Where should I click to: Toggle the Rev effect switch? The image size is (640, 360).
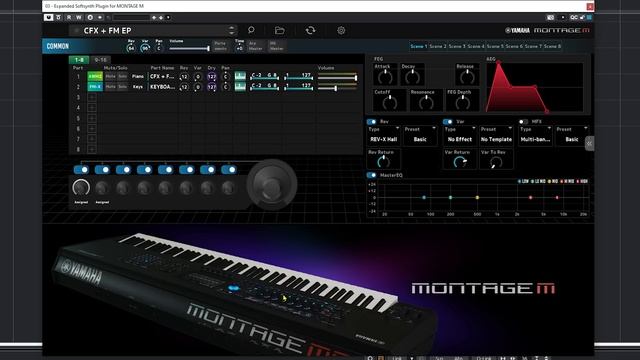tap(371, 122)
